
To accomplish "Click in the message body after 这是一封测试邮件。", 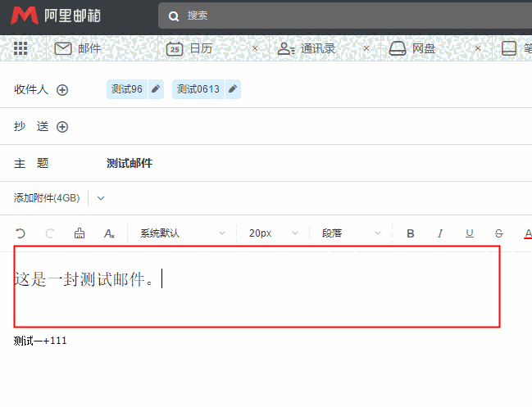I will point(162,279).
